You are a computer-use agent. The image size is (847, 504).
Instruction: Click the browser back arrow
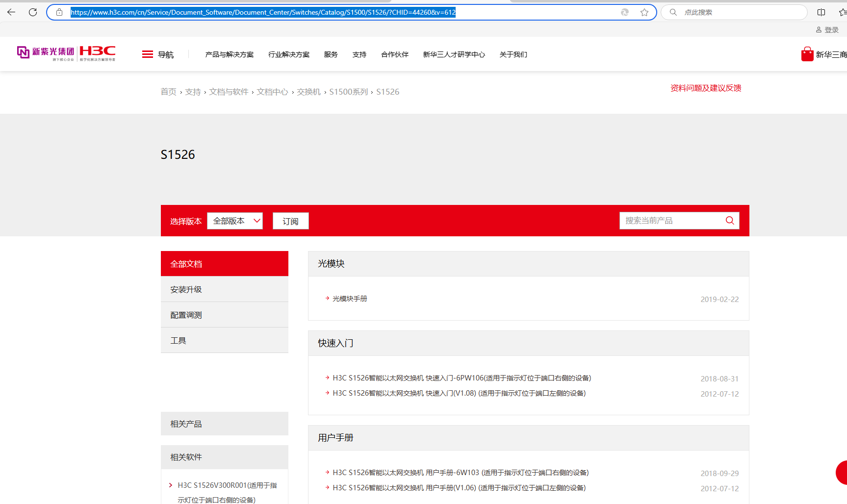(11, 12)
